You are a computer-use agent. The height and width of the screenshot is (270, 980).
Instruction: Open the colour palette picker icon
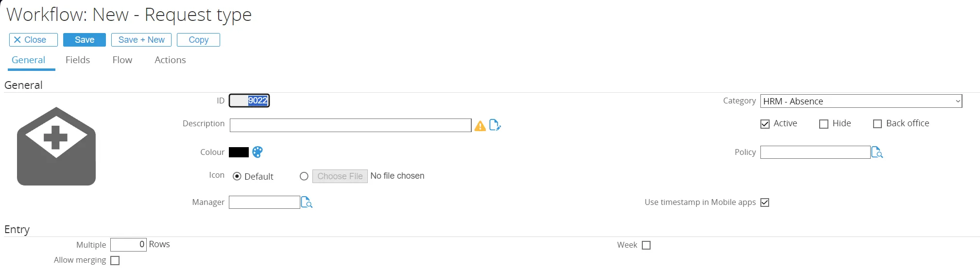[x=258, y=152]
